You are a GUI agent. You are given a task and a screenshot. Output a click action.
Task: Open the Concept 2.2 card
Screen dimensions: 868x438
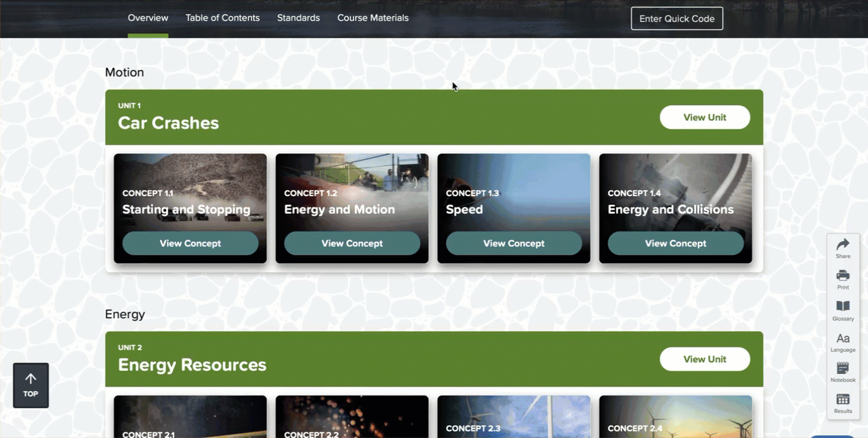click(x=352, y=416)
